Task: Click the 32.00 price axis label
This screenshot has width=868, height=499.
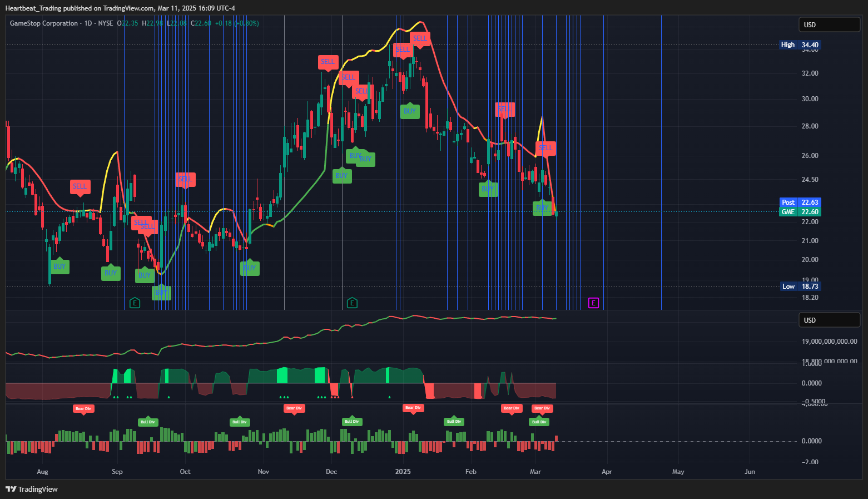Action: click(x=810, y=73)
